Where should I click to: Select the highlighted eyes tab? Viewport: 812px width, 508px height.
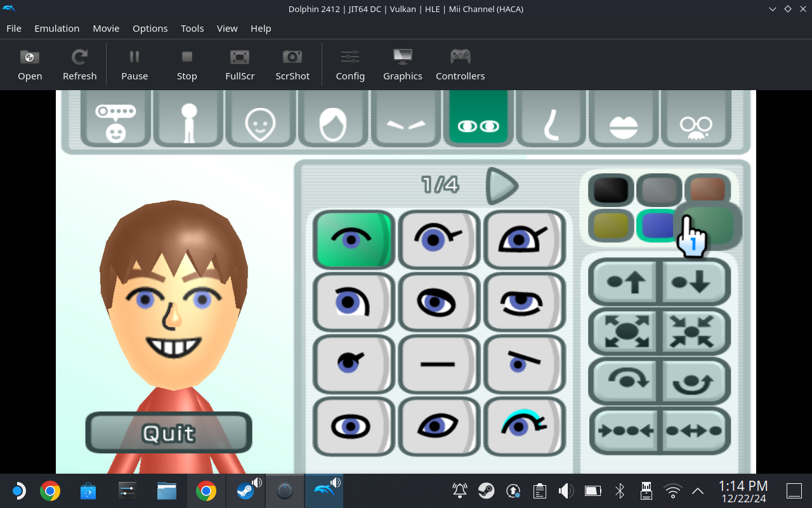pyautogui.click(x=478, y=118)
